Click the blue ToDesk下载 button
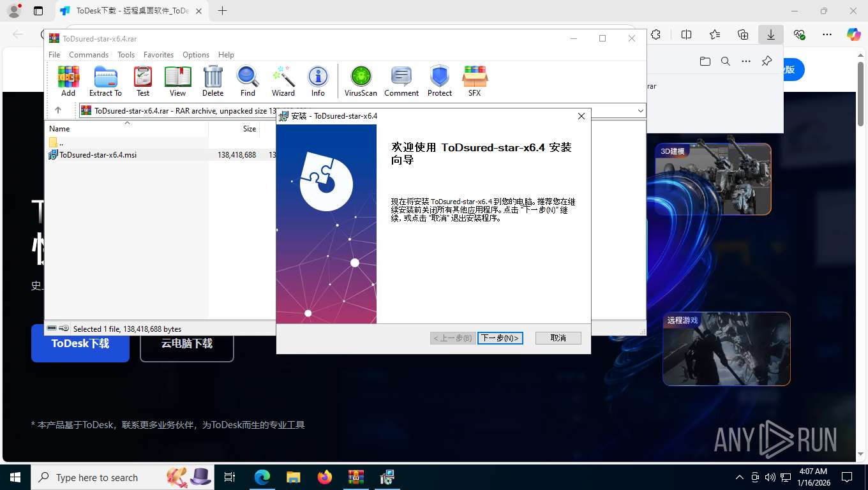Image resolution: width=868 pixels, height=490 pixels. point(80,343)
